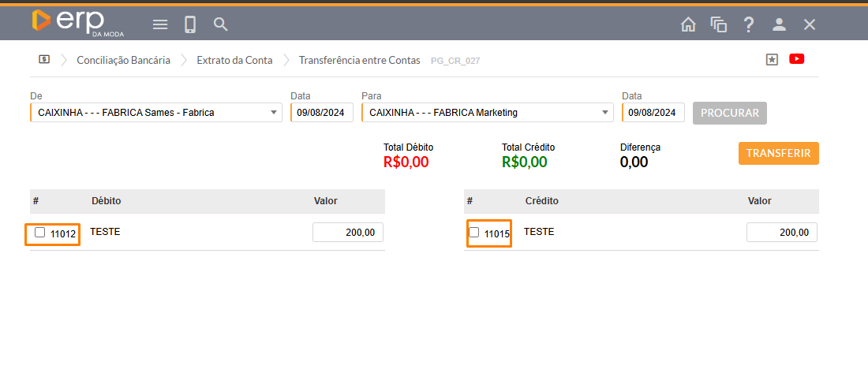This screenshot has width=868, height=373.
Task: Open the hamburger menu icon
Action: pyautogui.click(x=160, y=24)
